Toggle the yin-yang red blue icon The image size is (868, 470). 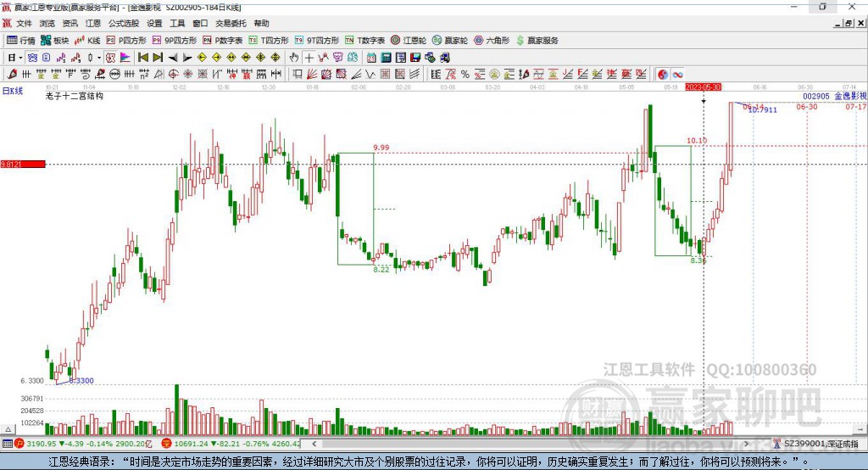[663, 75]
